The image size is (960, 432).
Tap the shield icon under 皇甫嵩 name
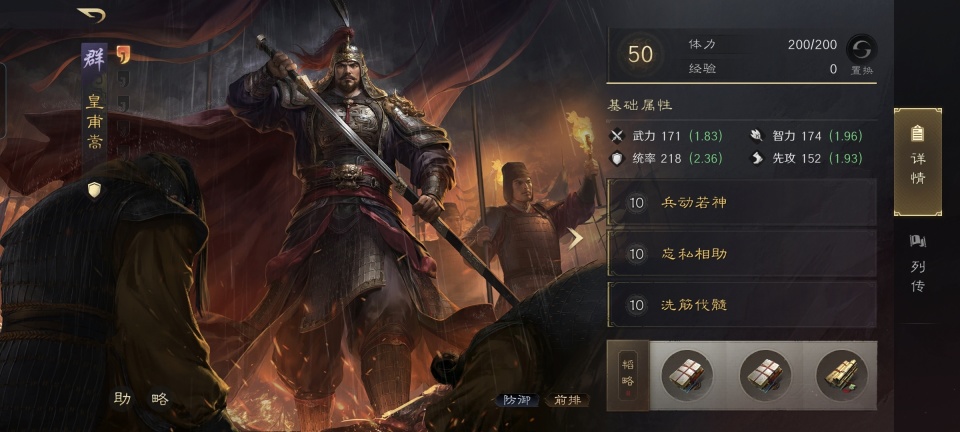tap(94, 190)
